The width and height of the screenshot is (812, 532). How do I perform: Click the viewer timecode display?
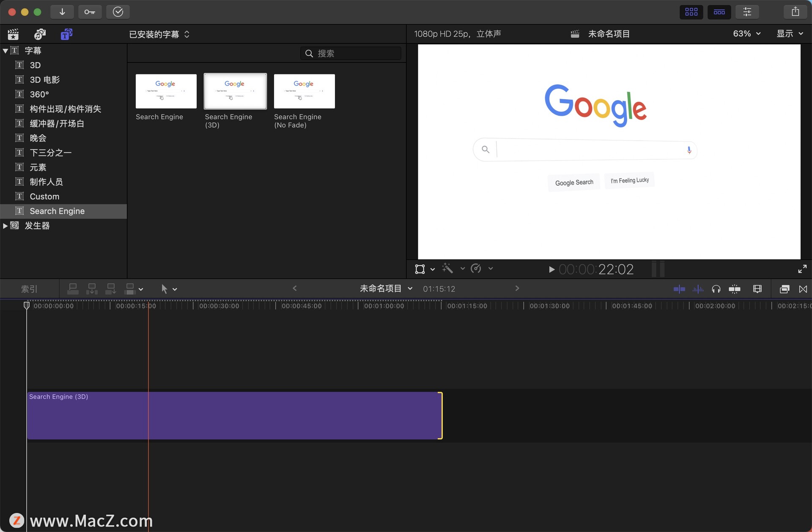point(596,269)
